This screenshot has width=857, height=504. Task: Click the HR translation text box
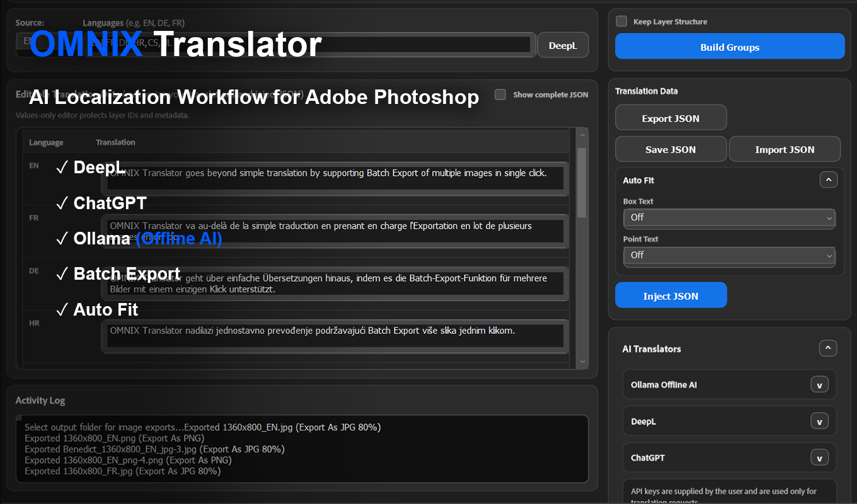pos(335,336)
